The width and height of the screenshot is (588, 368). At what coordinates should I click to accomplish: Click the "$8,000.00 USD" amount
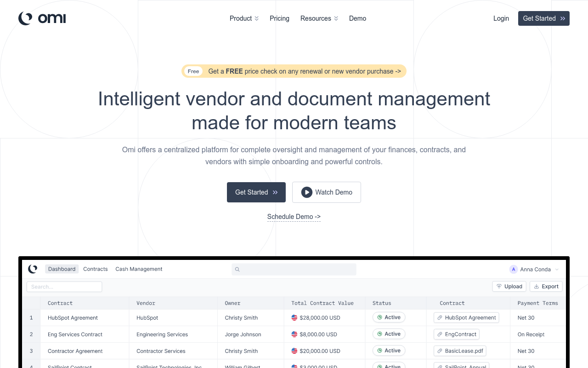[318, 334]
